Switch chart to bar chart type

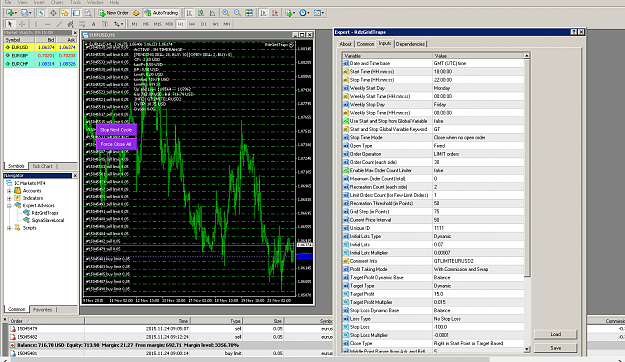click(x=189, y=13)
